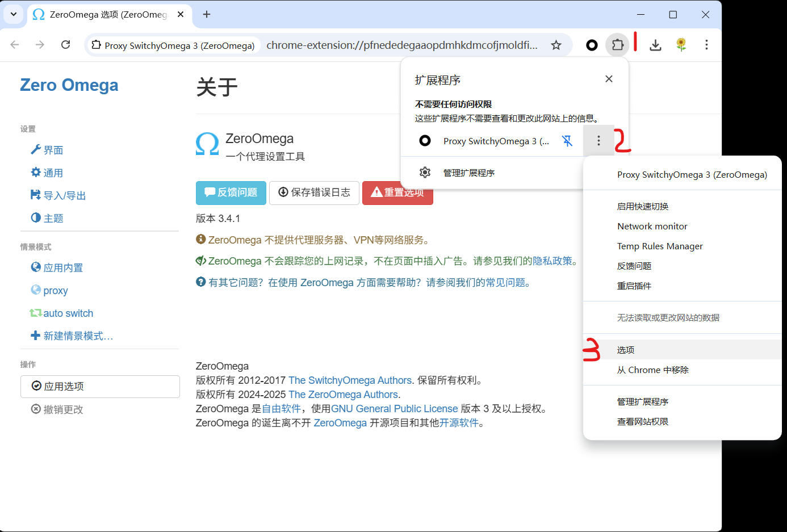Click the 保存错误日志 button

(x=314, y=192)
